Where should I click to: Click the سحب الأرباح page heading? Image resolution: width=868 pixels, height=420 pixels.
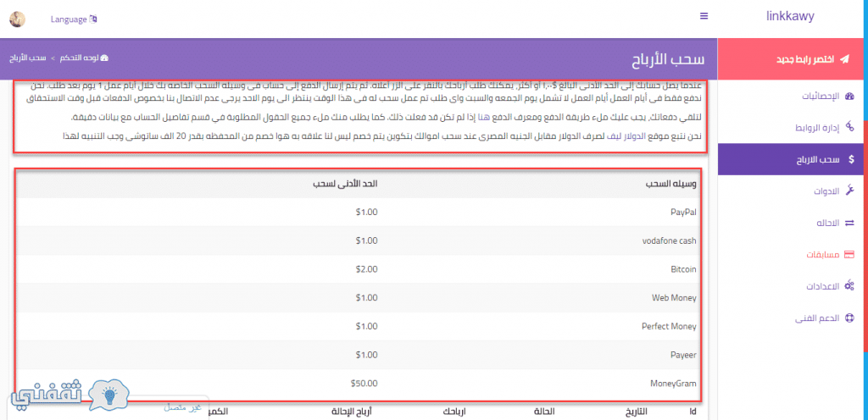click(668, 59)
